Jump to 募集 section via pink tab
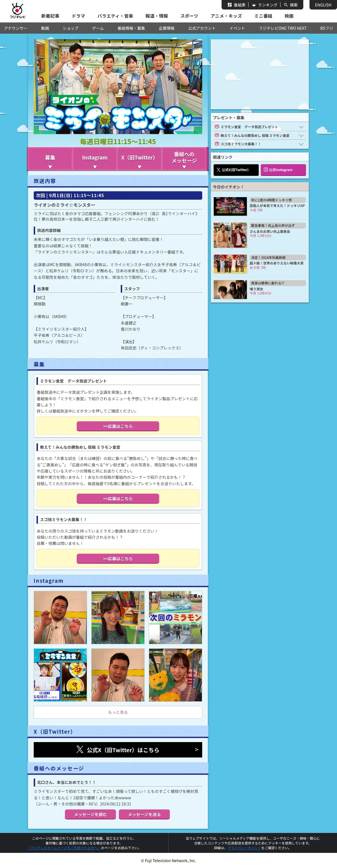The width and height of the screenshot is (337, 868). tap(50, 159)
